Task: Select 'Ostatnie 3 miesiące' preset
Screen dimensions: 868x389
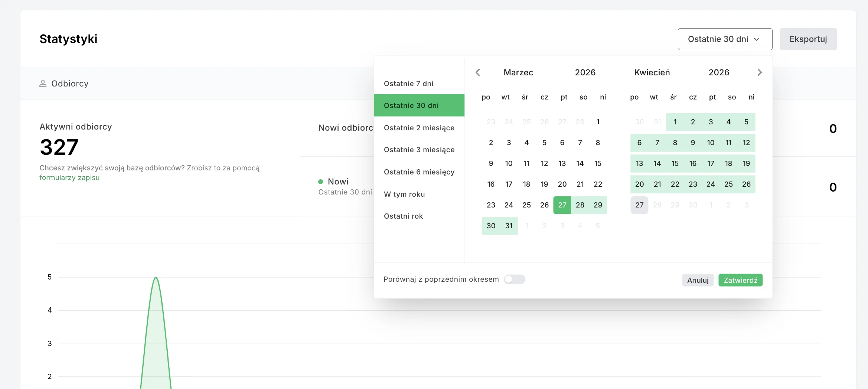Action: pos(419,150)
